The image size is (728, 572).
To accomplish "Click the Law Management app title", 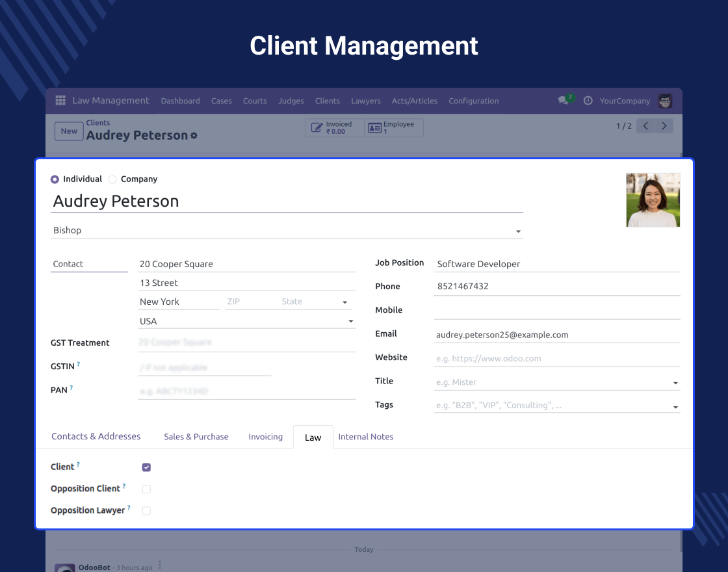I will pyautogui.click(x=110, y=100).
